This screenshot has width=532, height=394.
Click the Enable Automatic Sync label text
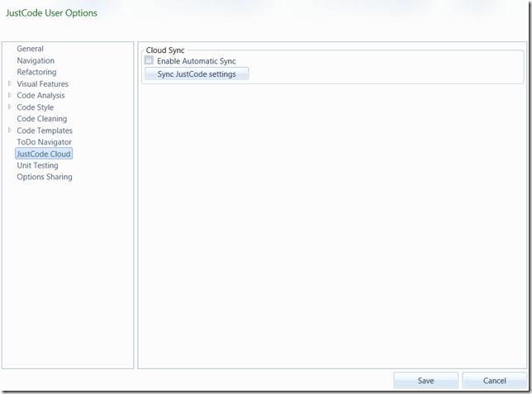(x=197, y=61)
